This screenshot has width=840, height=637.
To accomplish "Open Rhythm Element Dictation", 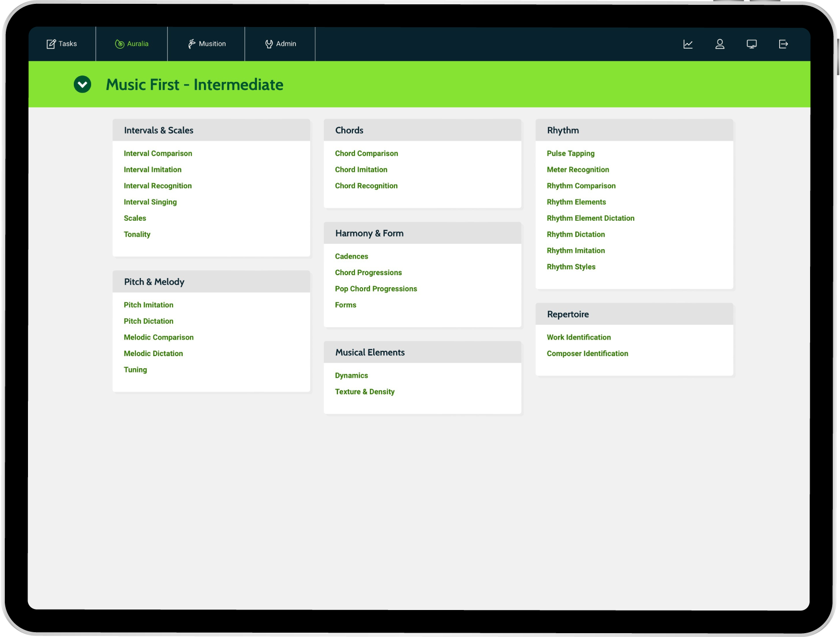I will click(x=590, y=218).
